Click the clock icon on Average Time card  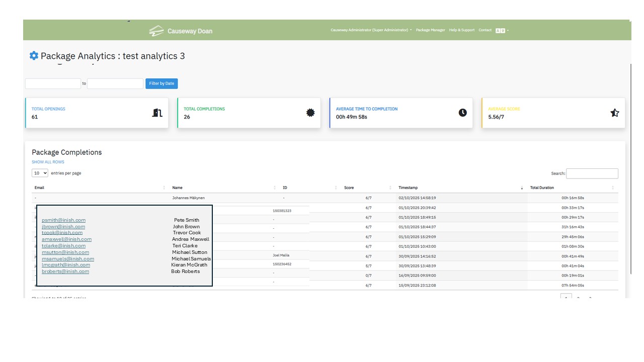coord(462,113)
